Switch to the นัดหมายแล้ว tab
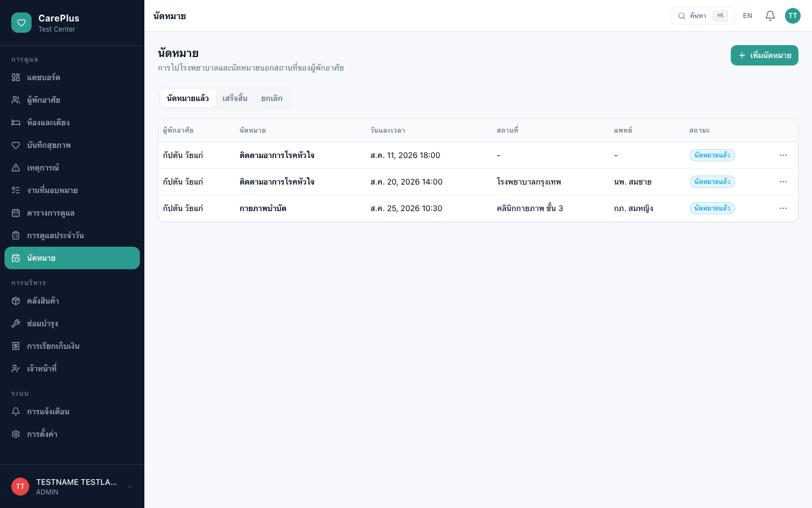Image resolution: width=812 pixels, height=508 pixels. tap(188, 98)
